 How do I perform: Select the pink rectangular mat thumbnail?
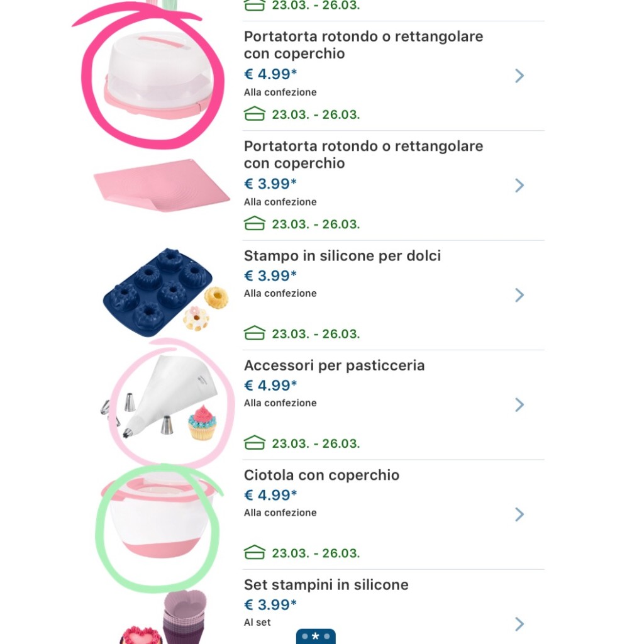(x=162, y=186)
